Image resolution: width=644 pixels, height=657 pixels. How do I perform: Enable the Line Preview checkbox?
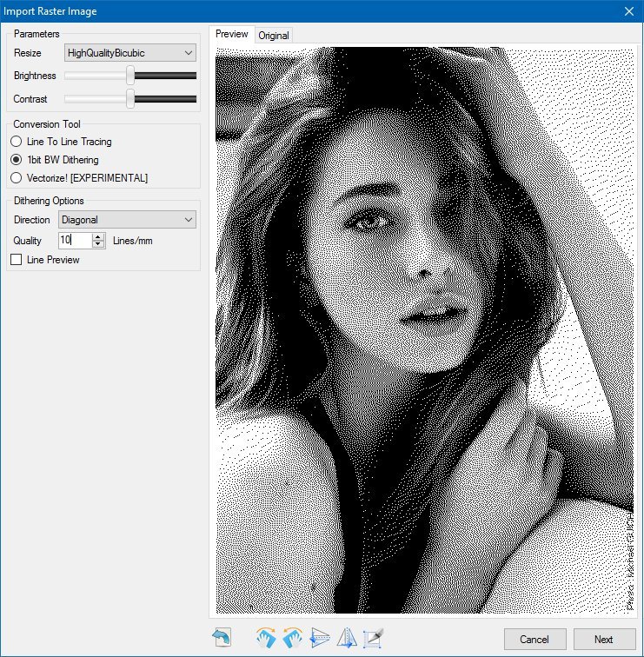[x=17, y=260]
